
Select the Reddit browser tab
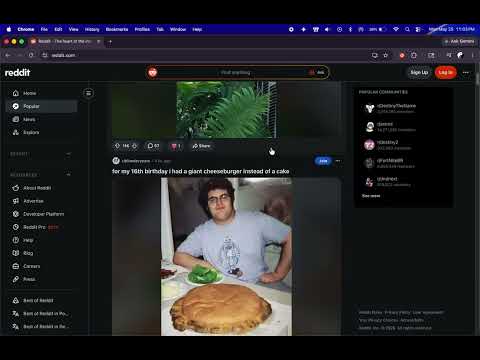(65, 41)
